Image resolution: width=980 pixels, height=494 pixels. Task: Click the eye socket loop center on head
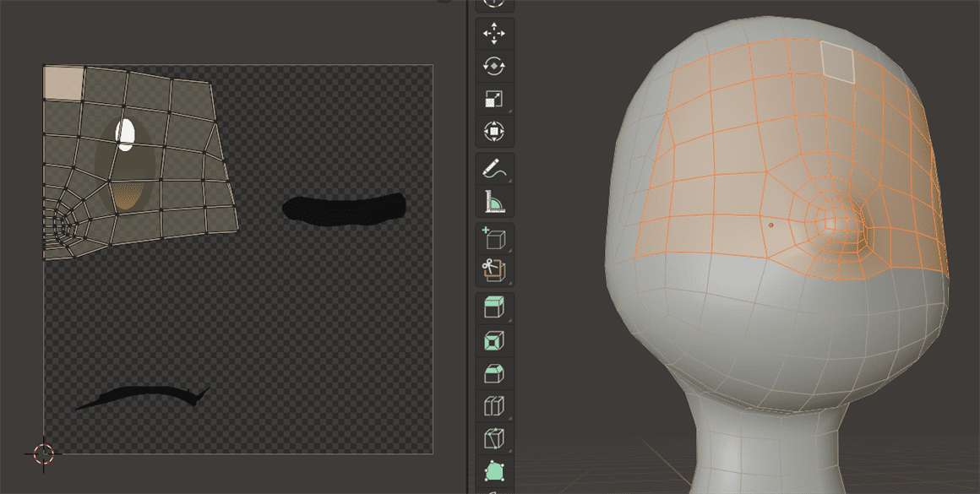831,225
